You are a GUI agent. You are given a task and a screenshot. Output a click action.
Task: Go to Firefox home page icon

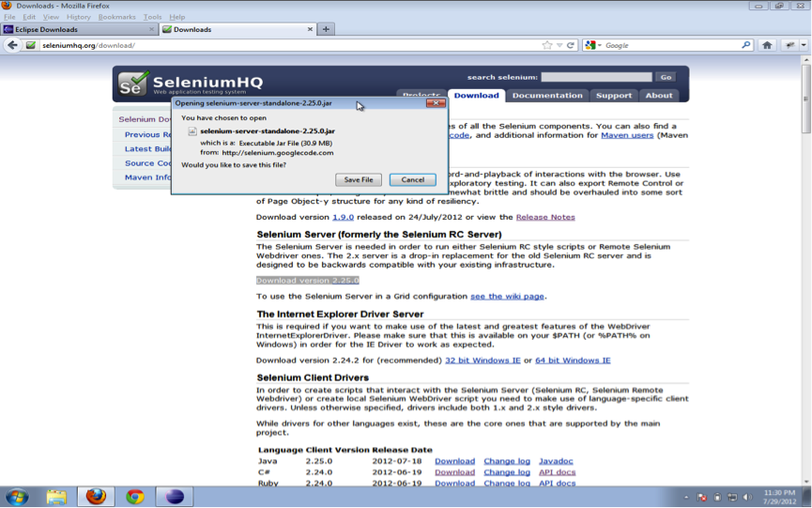click(x=767, y=45)
